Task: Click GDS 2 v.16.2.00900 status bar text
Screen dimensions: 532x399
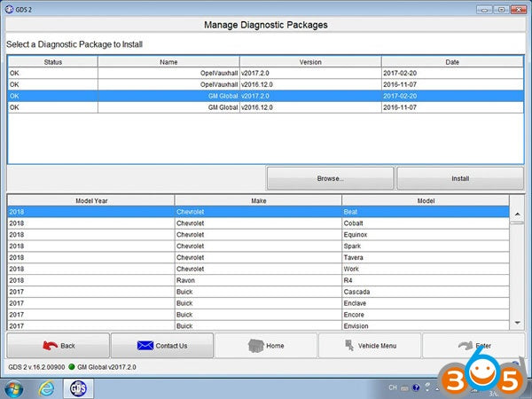Action: coord(36,367)
